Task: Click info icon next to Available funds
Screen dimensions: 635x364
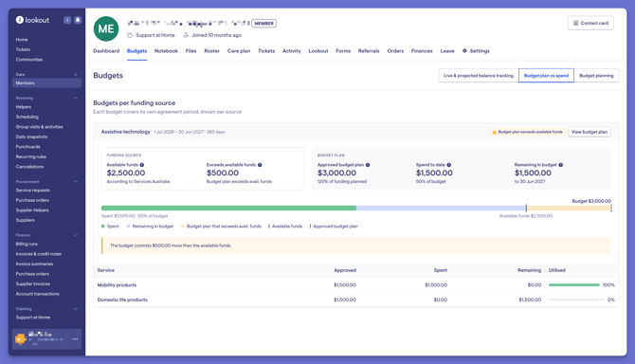Action: coord(142,165)
